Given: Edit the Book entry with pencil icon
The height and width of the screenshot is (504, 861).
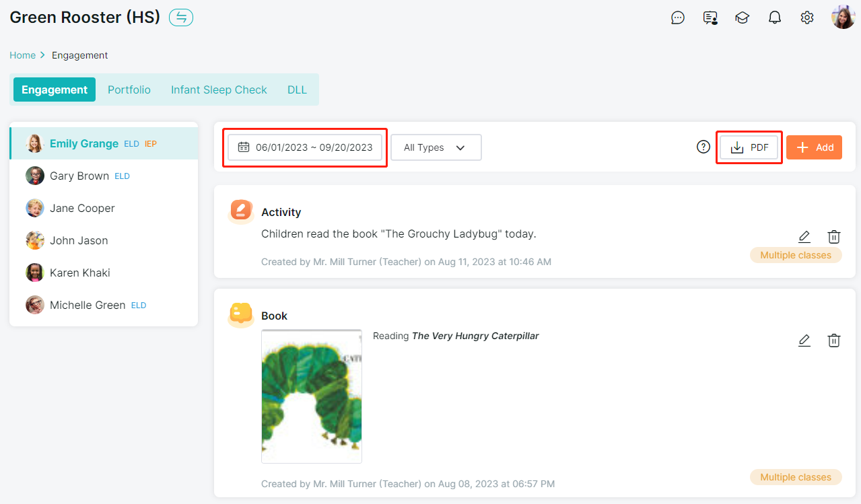Looking at the screenshot, I should click(x=804, y=340).
